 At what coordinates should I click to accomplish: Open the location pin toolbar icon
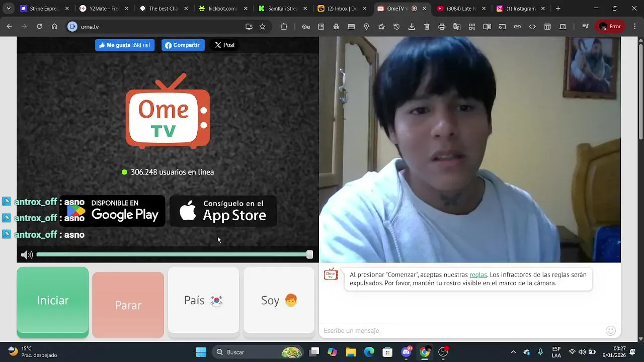pos(366,27)
